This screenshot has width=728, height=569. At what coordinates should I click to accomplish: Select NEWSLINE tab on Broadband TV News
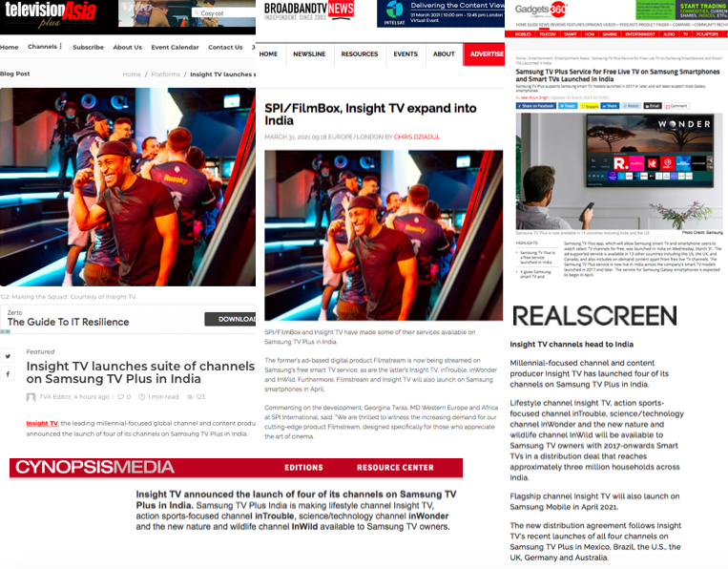coord(309,53)
